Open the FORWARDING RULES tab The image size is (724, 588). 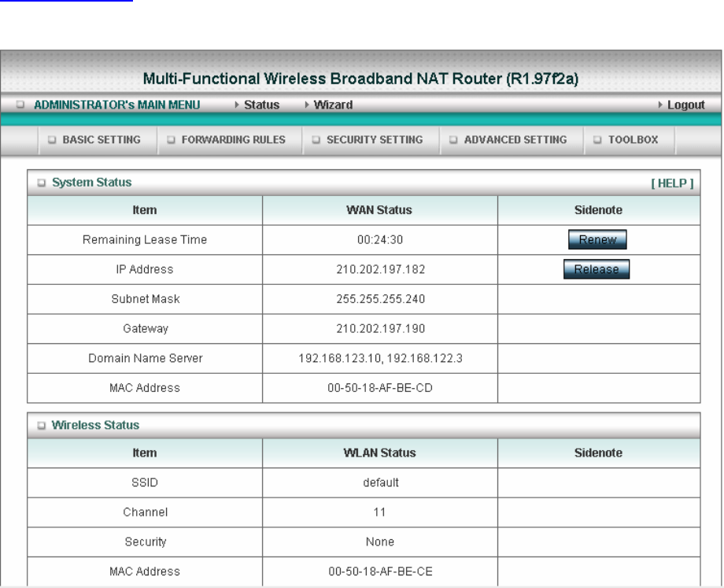click(x=233, y=139)
